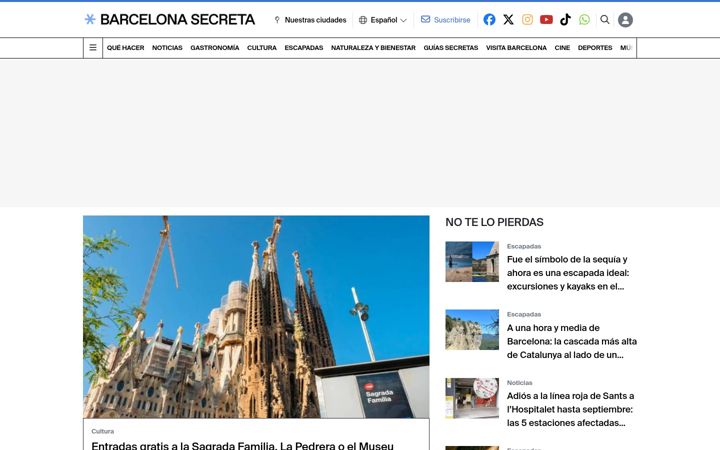The height and width of the screenshot is (450, 720).
Task: Click the Cultura category label under featured image
Action: (x=102, y=431)
